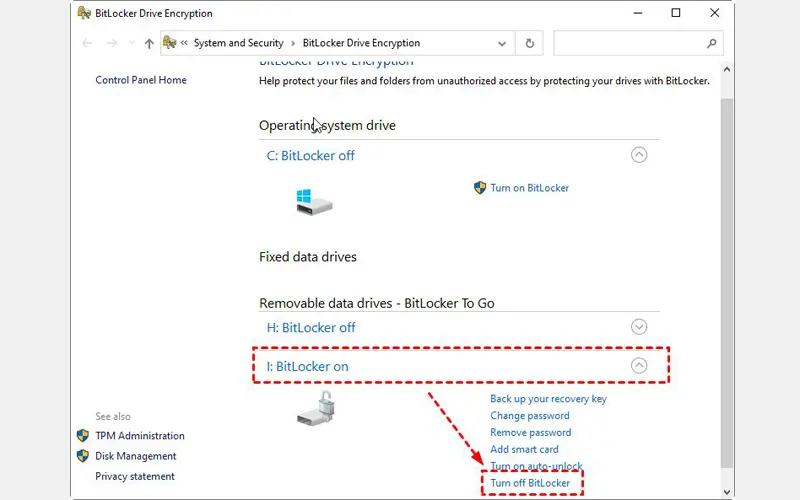This screenshot has width=800, height=500.
Task: Open Control Panel Home
Action: pyautogui.click(x=141, y=80)
